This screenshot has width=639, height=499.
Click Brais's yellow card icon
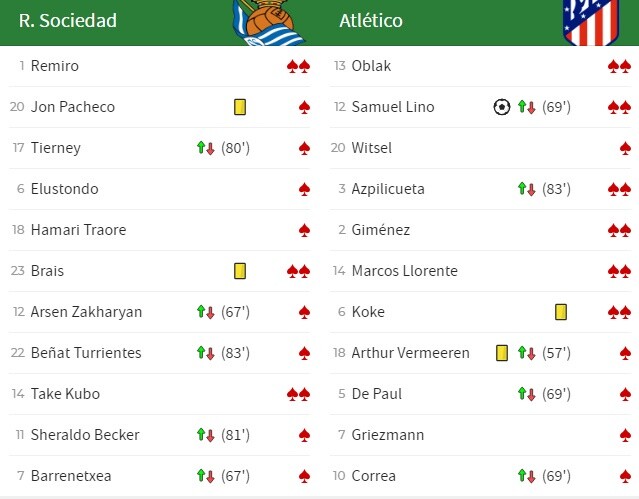coord(240,271)
